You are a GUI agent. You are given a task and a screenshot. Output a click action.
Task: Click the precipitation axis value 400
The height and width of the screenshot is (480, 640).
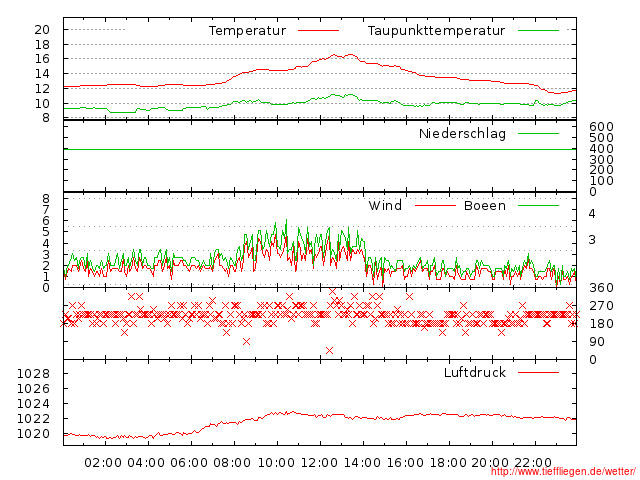601,149
